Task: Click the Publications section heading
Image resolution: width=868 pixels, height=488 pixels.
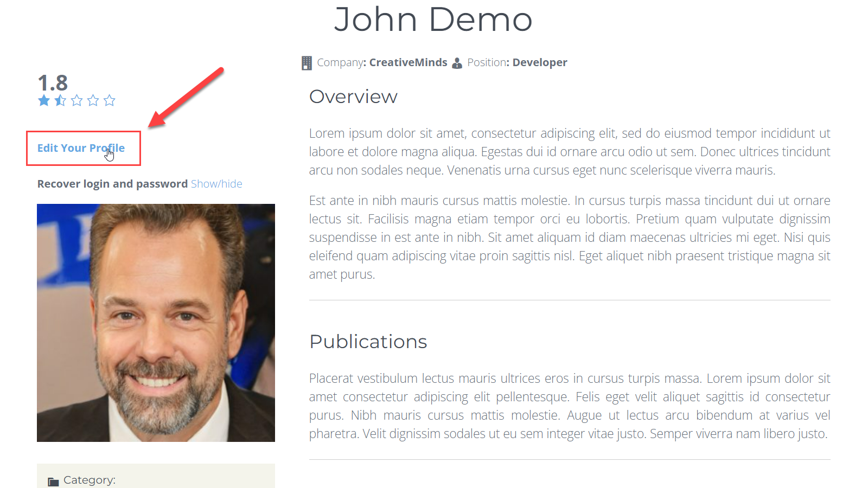Action: pos(368,342)
